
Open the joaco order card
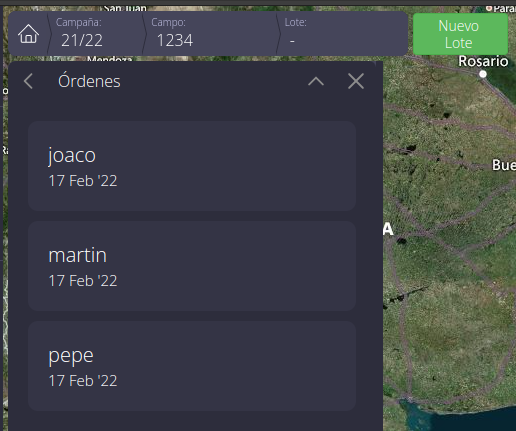pos(192,166)
